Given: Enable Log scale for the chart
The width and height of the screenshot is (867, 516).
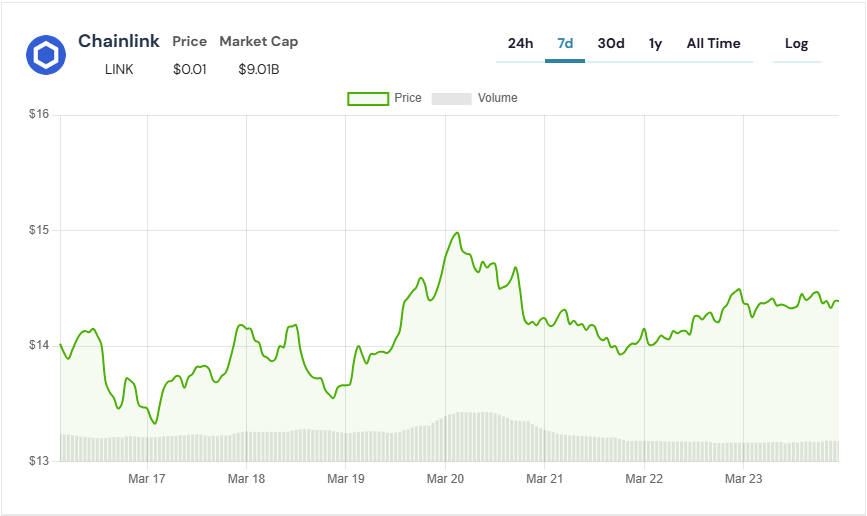Looking at the screenshot, I should pos(796,44).
